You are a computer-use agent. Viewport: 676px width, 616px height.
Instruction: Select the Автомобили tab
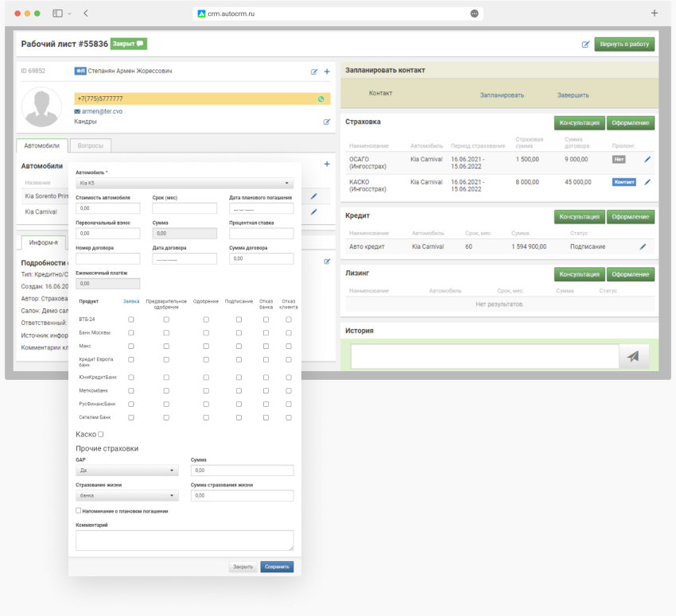(x=41, y=145)
